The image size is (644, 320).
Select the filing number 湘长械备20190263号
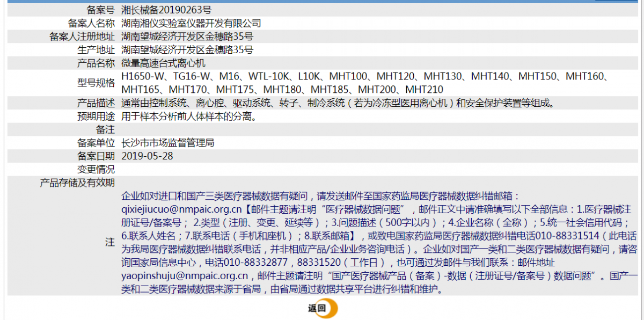coord(166,10)
